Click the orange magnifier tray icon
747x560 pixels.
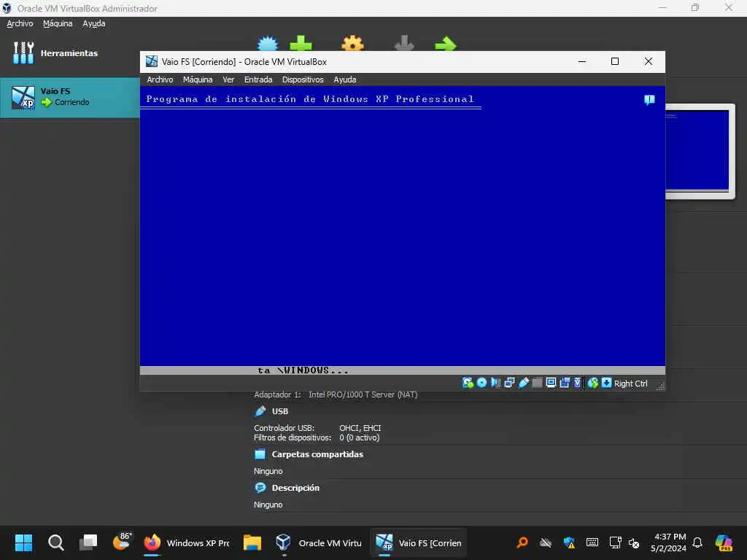(522, 542)
